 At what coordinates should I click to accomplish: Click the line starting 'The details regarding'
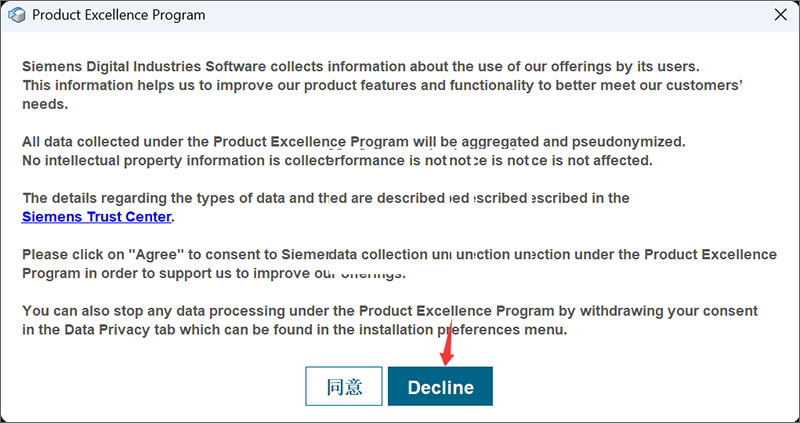pyautogui.click(x=325, y=198)
